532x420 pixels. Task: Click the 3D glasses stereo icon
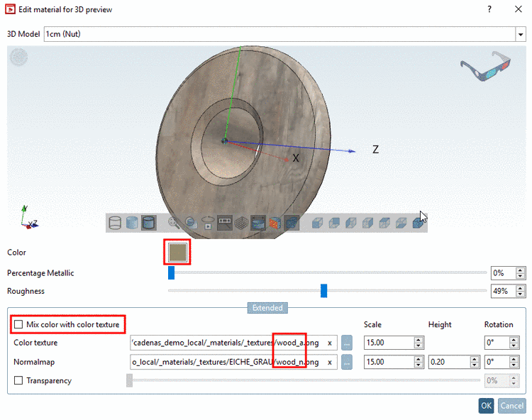[485, 65]
